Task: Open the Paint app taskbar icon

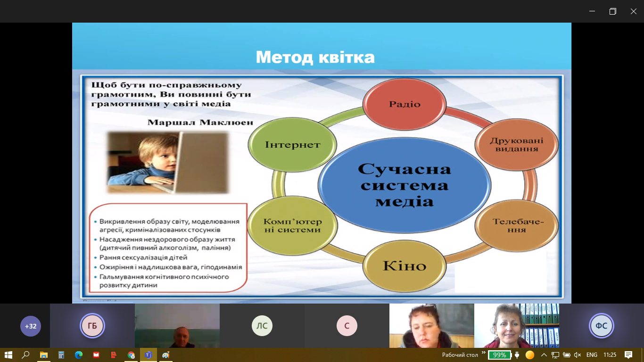Action: tap(165, 355)
